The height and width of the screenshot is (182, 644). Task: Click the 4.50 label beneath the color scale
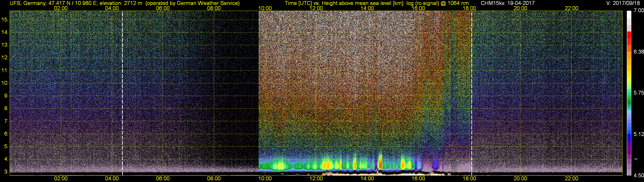tap(638, 176)
